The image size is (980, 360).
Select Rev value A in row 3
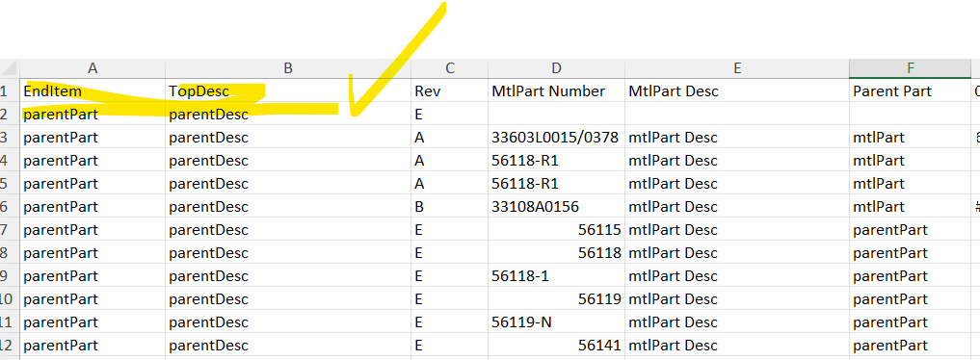click(449, 138)
